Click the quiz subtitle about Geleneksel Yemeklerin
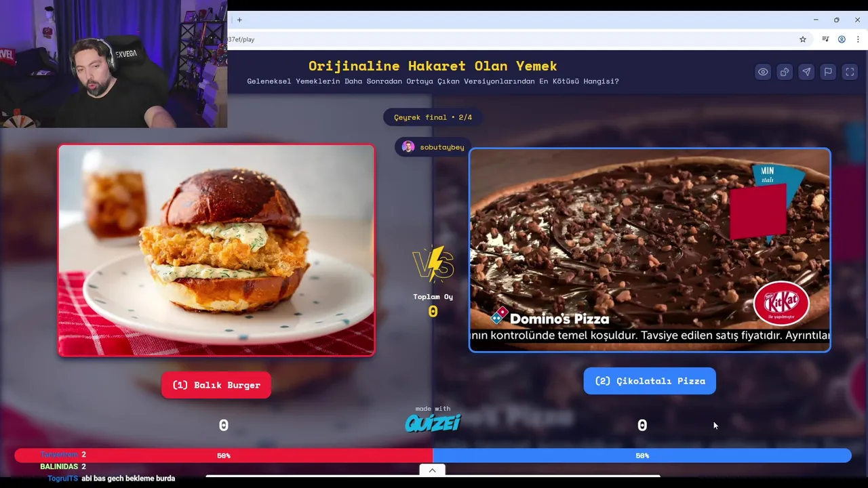This screenshot has width=868, height=488. coord(433,81)
